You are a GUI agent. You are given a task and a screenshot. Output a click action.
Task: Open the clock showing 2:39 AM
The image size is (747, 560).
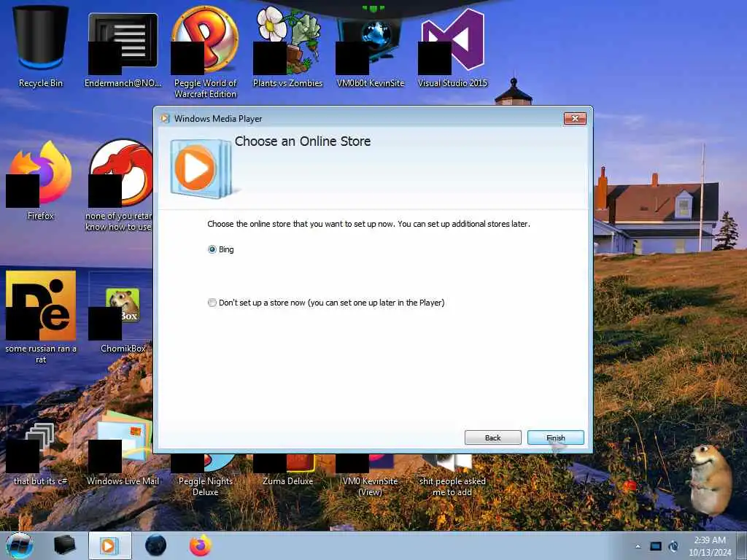(709, 546)
